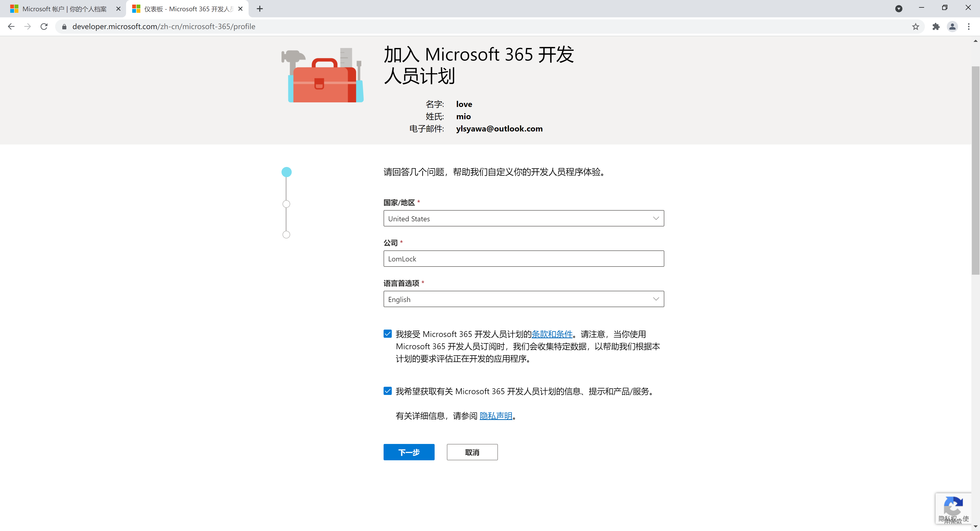The width and height of the screenshot is (980, 531).
Task: Reload the page with refresh icon
Action: 44,26
